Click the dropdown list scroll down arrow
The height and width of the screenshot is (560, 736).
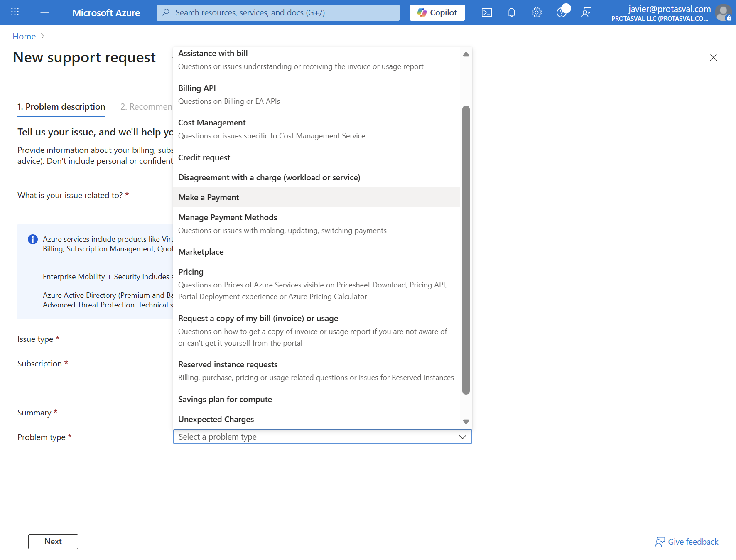(466, 422)
